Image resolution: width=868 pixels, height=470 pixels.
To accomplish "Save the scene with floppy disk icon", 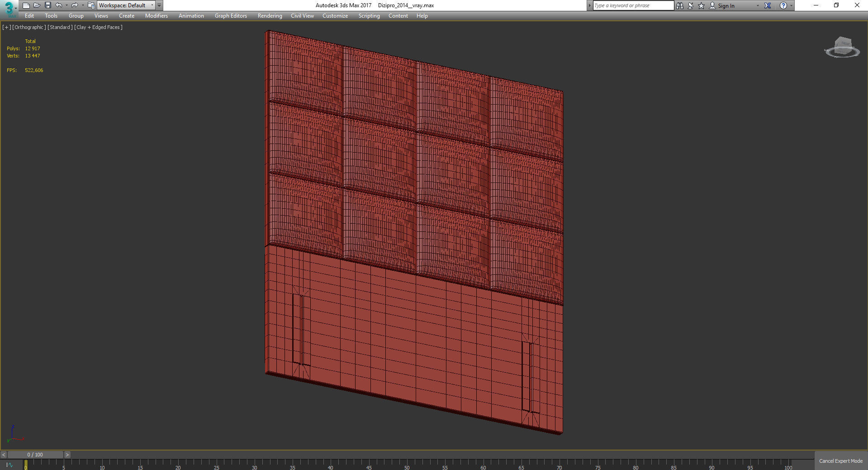I will point(47,5).
